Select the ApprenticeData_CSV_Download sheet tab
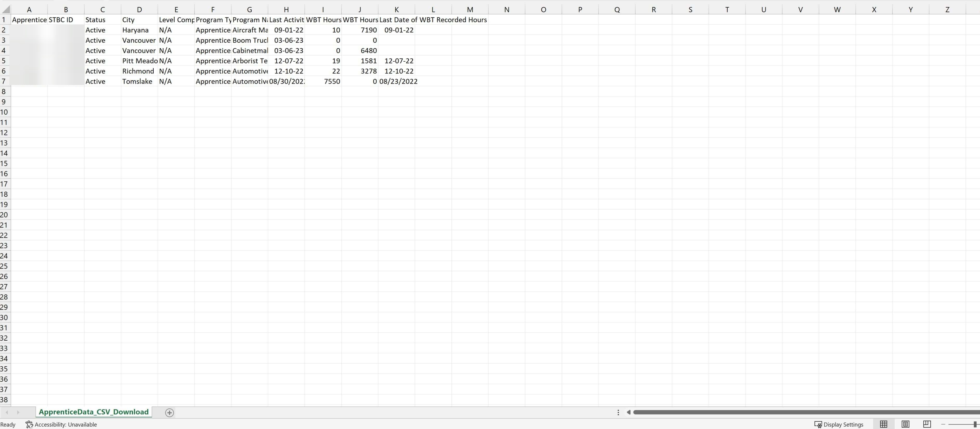 coord(94,412)
